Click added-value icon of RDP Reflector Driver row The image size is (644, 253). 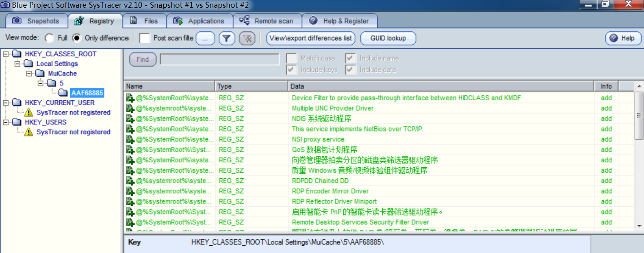tap(130, 201)
